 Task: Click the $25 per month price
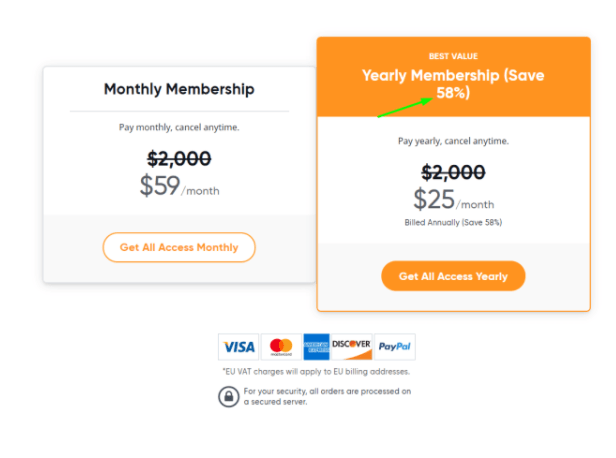coord(454,200)
